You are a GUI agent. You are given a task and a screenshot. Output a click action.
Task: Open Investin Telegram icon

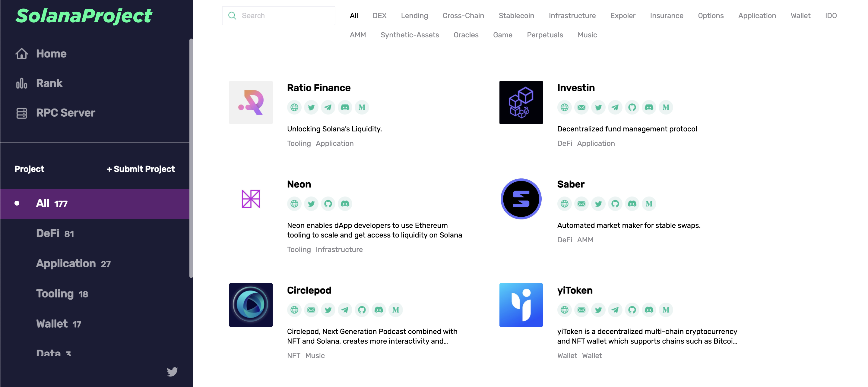(615, 107)
